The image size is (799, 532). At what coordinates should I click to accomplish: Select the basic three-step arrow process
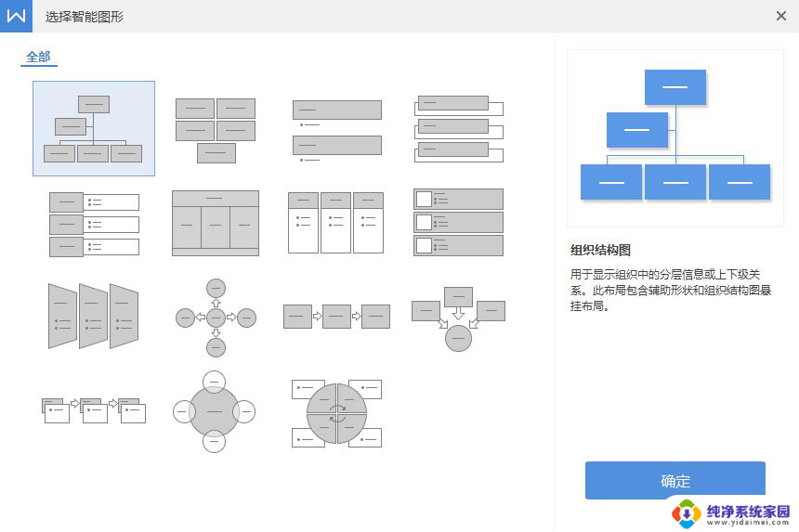(x=336, y=317)
